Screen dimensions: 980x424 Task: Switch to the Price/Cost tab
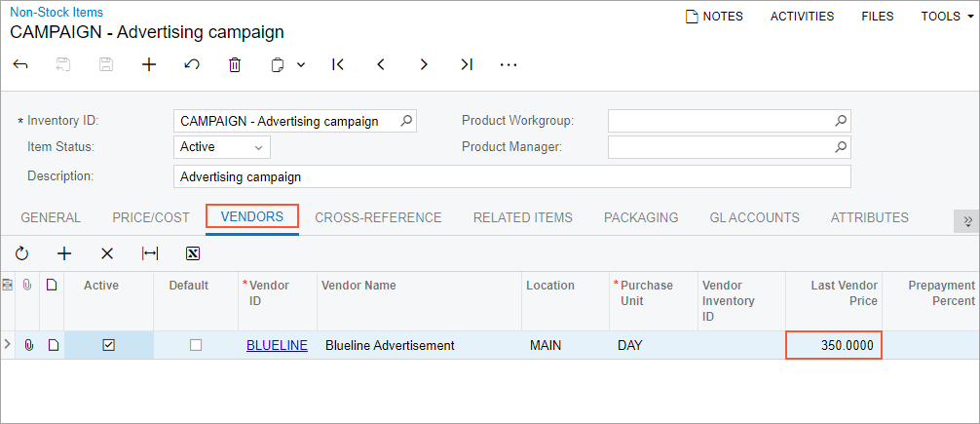(x=151, y=217)
